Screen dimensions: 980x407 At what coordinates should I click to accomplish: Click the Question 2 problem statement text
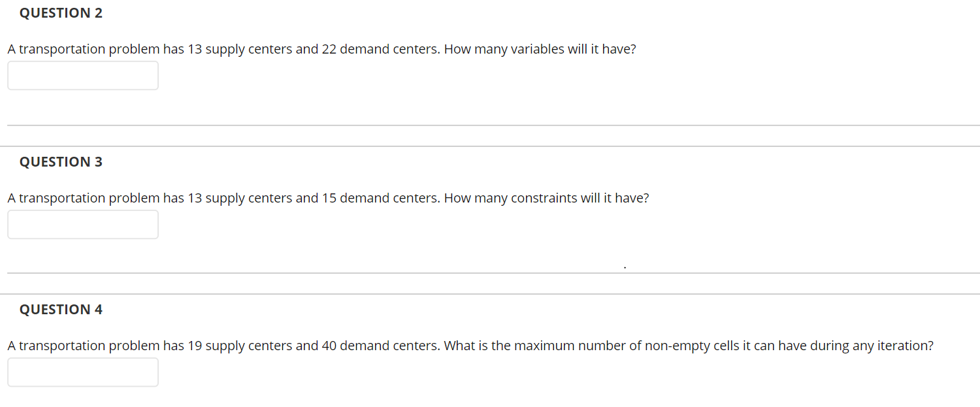(321, 48)
